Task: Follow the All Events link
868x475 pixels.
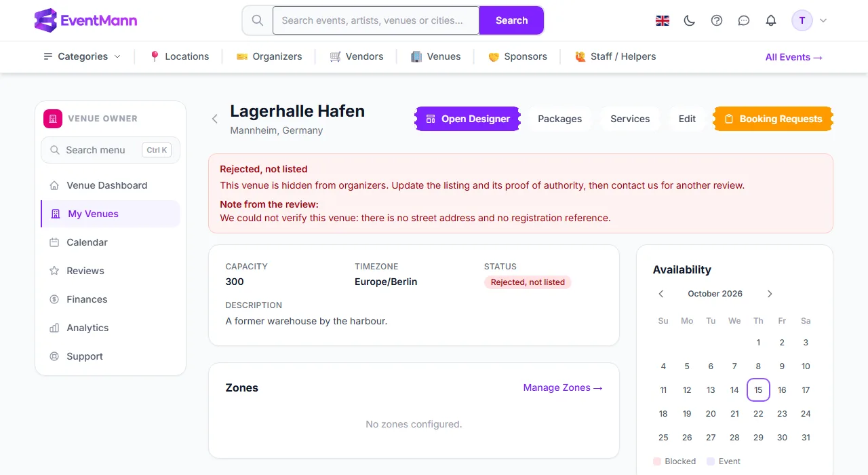Action: (794, 57)
